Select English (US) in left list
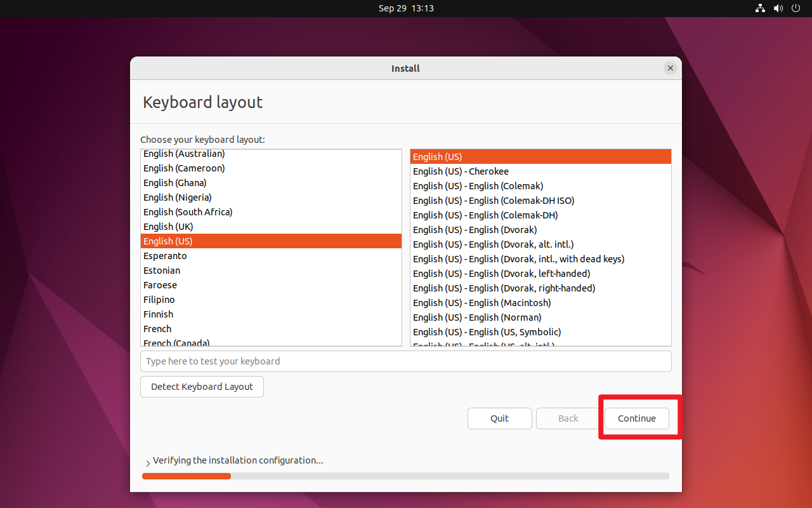Image resolution: width=812 pixels, height=508 pixels. coord(271,241)
